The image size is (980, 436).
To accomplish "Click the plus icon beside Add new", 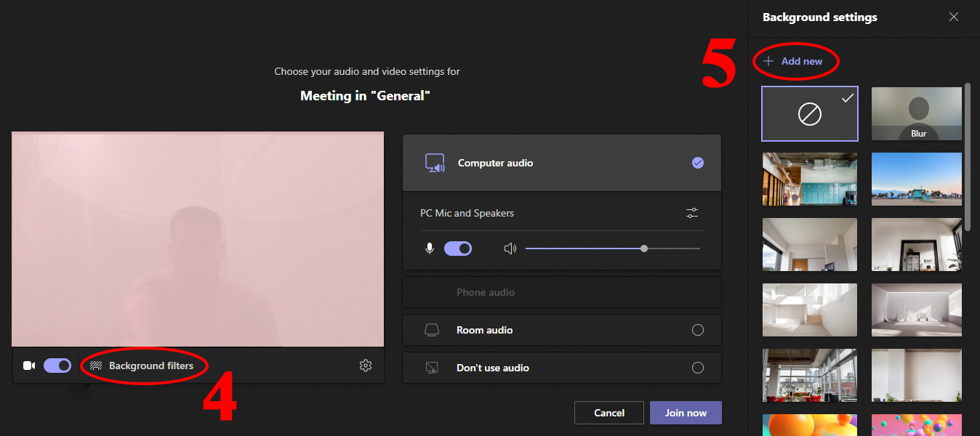I will 768,61.
